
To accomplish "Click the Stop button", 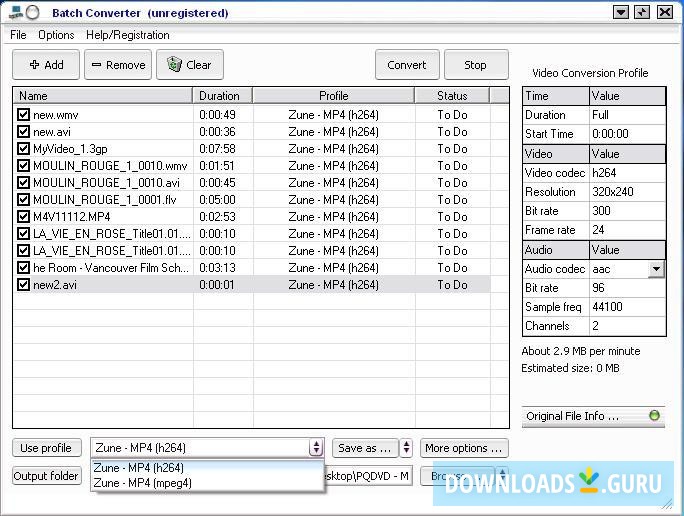I will coord(476,65).
